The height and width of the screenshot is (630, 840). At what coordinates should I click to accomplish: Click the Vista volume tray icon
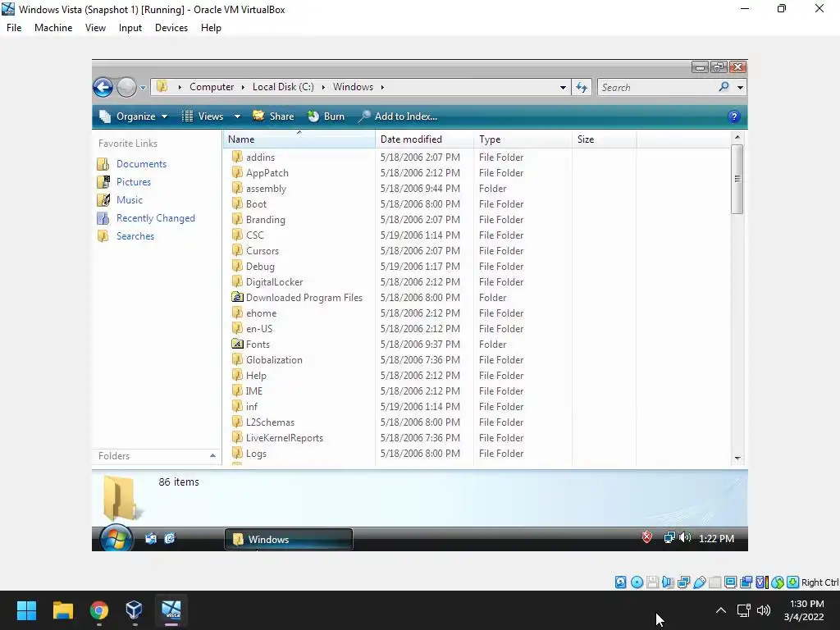click(x=685, y=537)
